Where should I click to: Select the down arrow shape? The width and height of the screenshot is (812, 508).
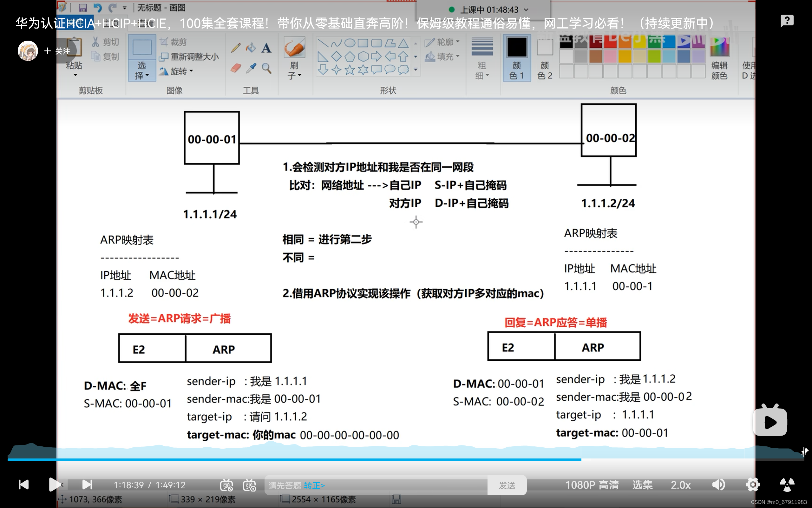(323, 70)
